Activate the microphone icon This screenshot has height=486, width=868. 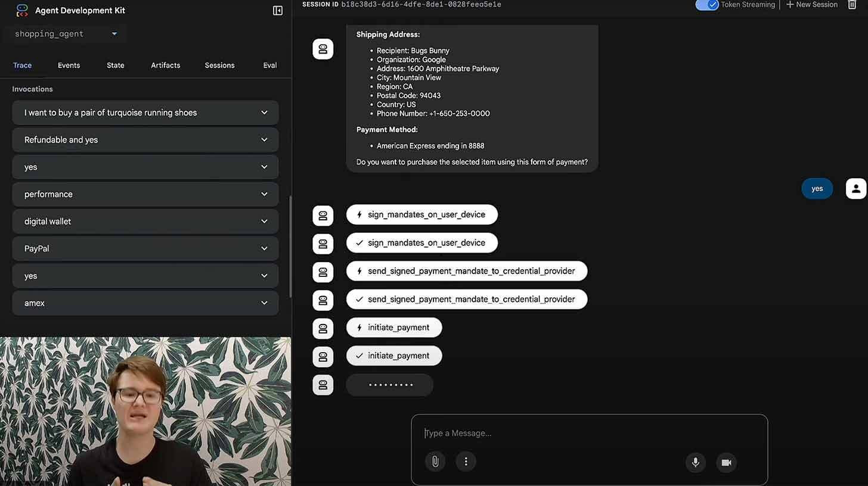(695, 462)
